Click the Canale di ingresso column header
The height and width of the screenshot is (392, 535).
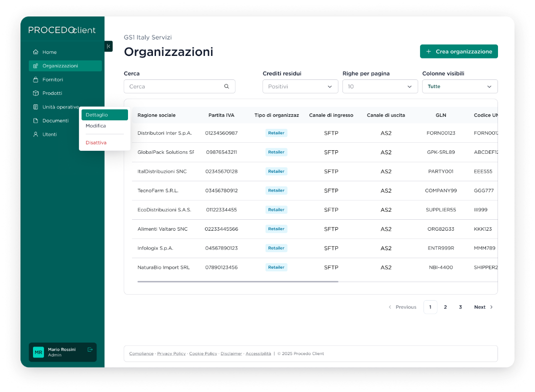tap(331, 115)
